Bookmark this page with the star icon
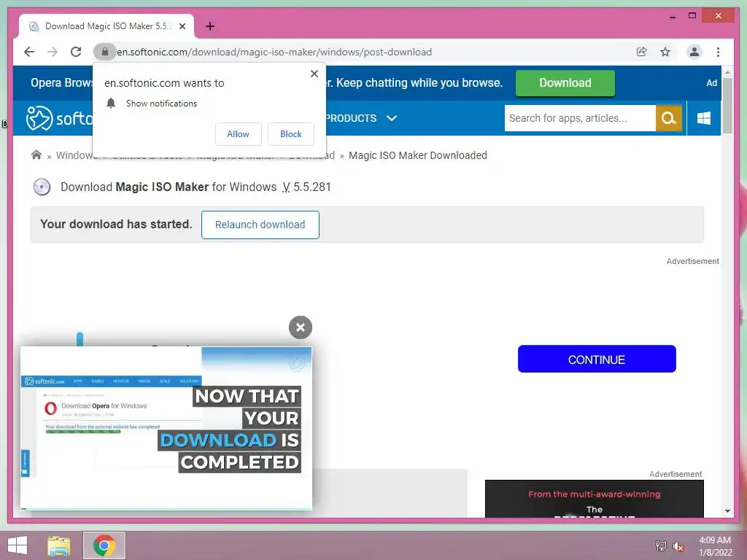747x560 pixels. tap(665, 52)
